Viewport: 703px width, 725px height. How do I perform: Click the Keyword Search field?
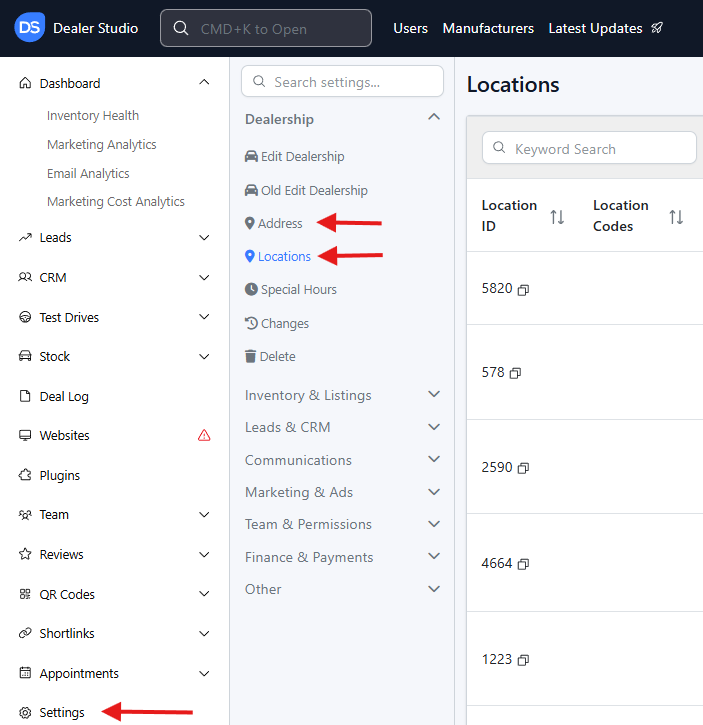590,149
